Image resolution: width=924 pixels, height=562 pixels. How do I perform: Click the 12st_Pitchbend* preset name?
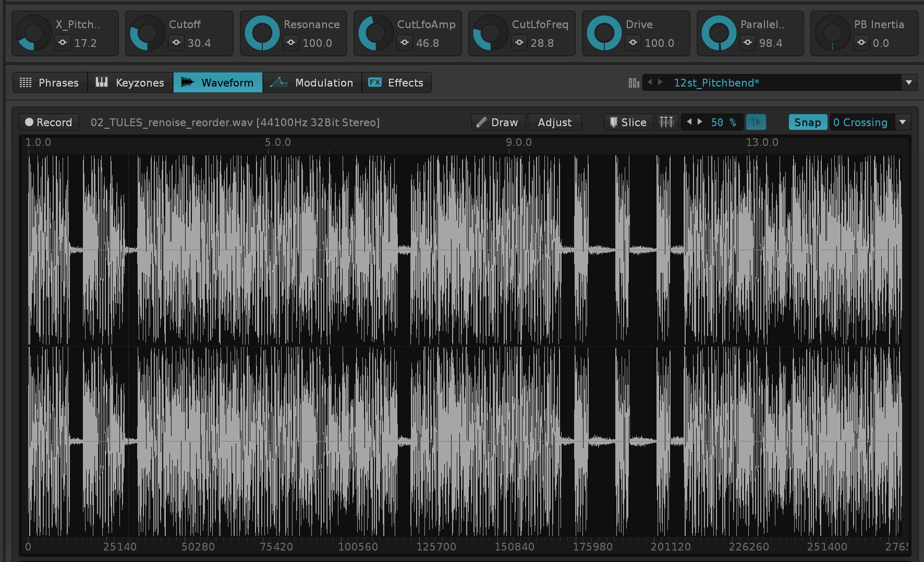[716, 82]
